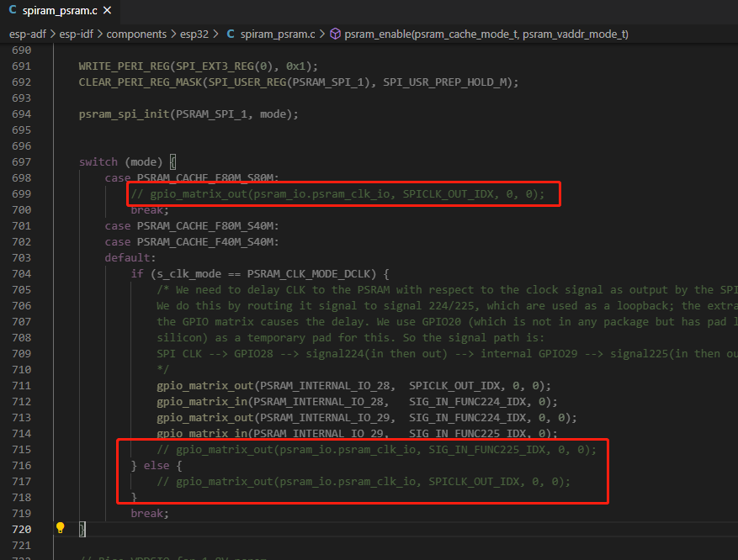The height and width of the screenshot is (560, 738).
Task: Click WRITE_PERI_REG on line 691
Action: coord(124,66)
